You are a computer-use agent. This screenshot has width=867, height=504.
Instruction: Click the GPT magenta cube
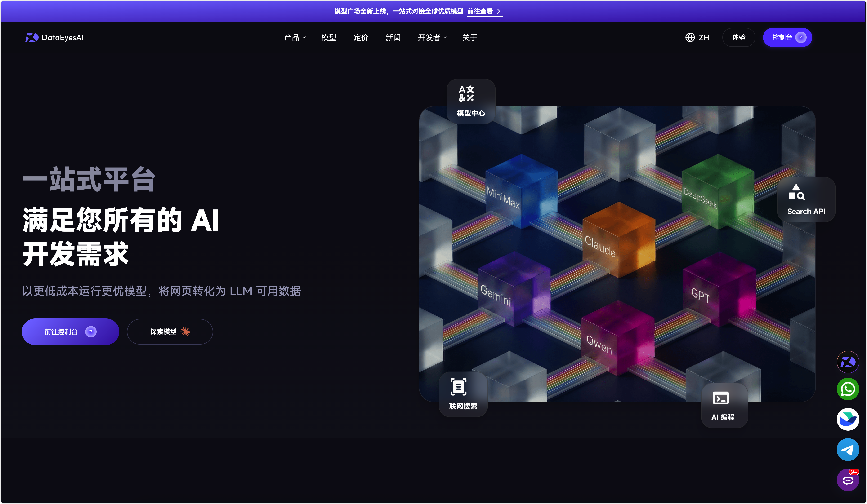pos(719,289)
